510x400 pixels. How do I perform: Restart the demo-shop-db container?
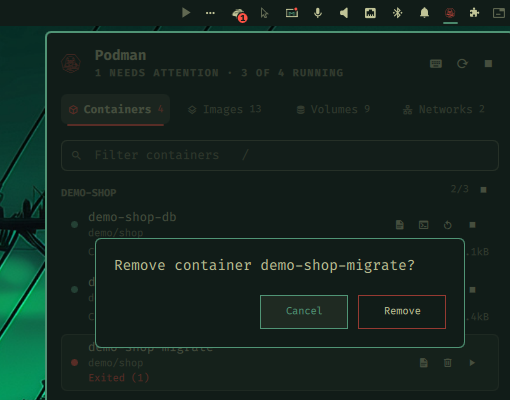(448, 225)
